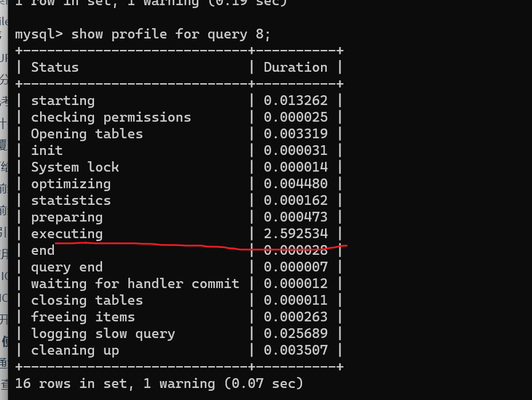The image size is (532, 400).
Task: Click the 2.592534 duration value
Action: [x=295, y=234]
